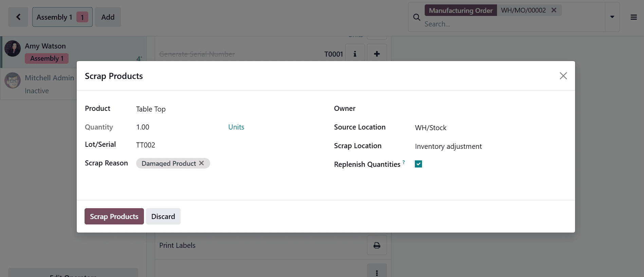This screenshot has height=277, width=644.
Task: Open the Lot/Serial field TT002
Action: click(227, 145)
